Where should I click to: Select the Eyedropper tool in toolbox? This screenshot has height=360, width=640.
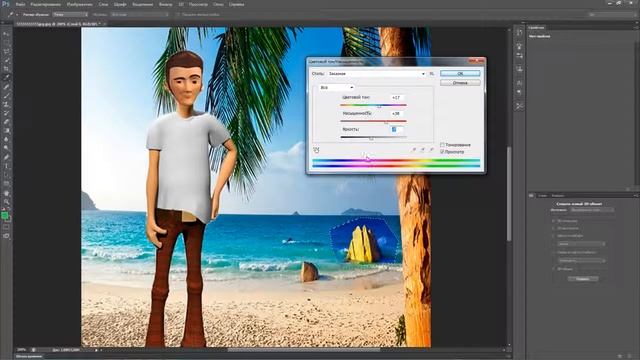click(x=6, y=78)
